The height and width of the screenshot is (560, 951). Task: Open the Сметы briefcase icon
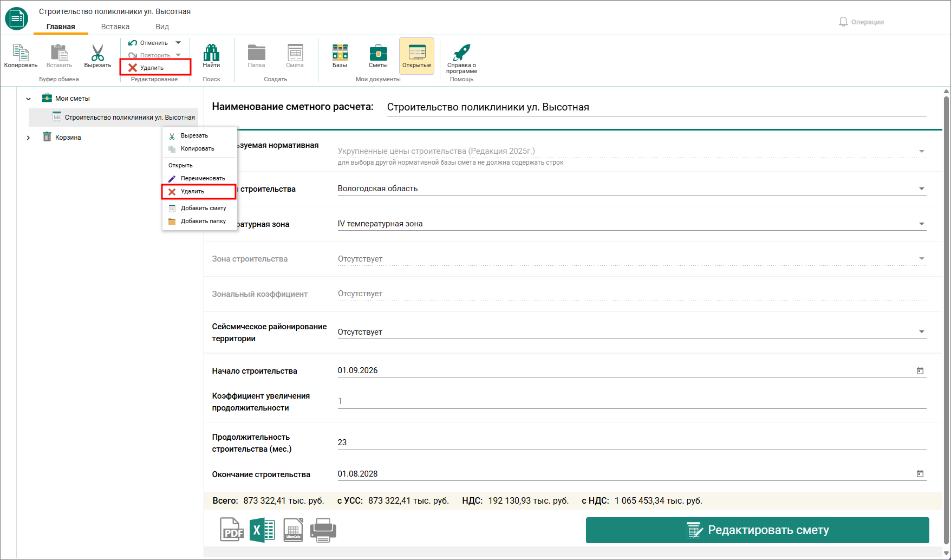pos(378,56)
